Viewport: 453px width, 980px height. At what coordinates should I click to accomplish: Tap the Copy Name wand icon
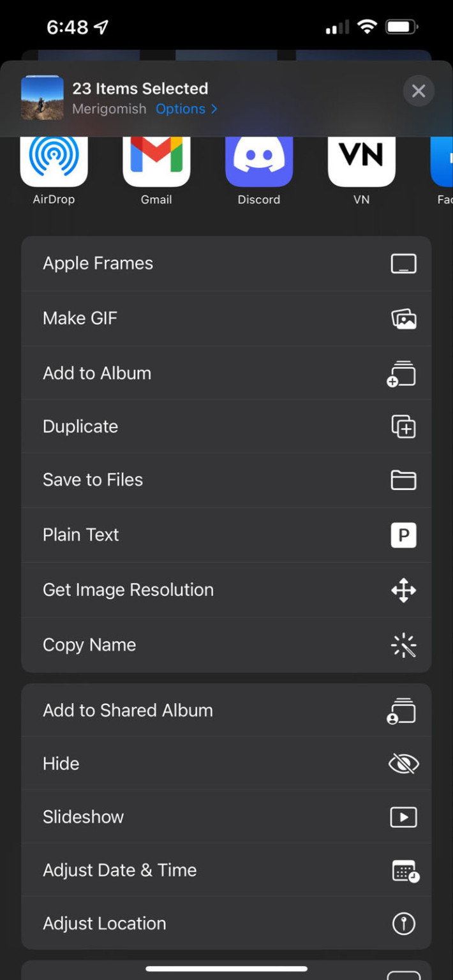click(403, 645)
